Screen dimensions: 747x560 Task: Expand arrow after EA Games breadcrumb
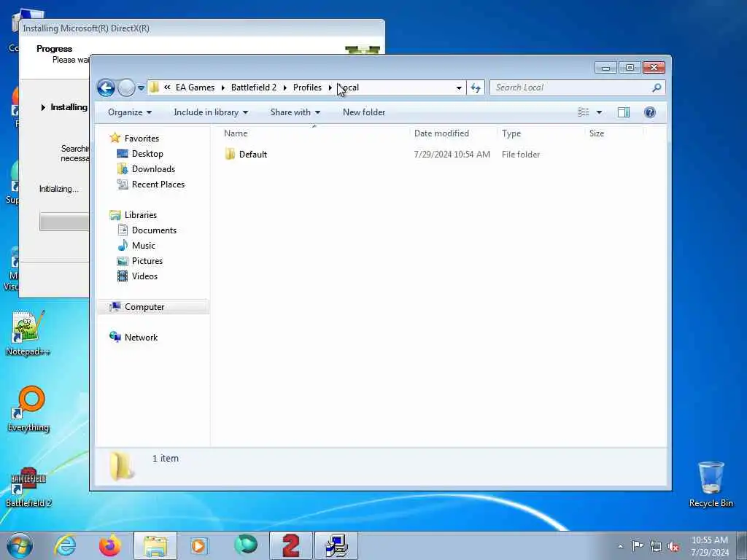click(x=223, y=87)
